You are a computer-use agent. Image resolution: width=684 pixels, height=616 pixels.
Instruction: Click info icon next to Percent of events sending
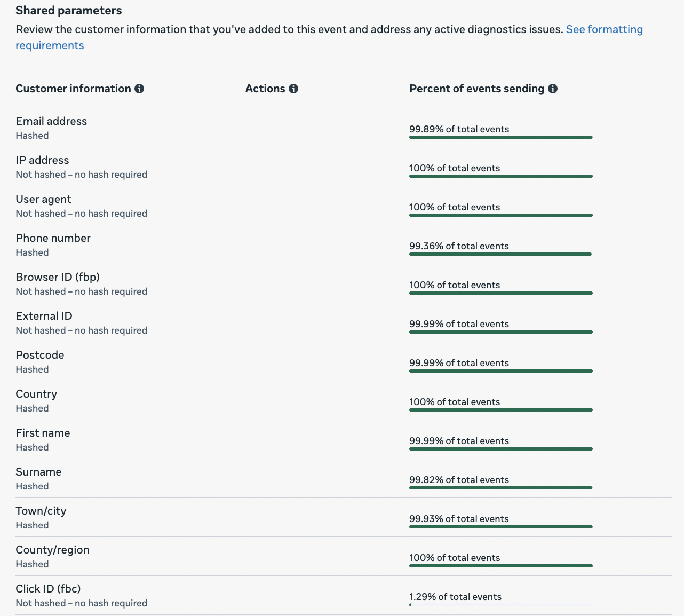point(553,89)
